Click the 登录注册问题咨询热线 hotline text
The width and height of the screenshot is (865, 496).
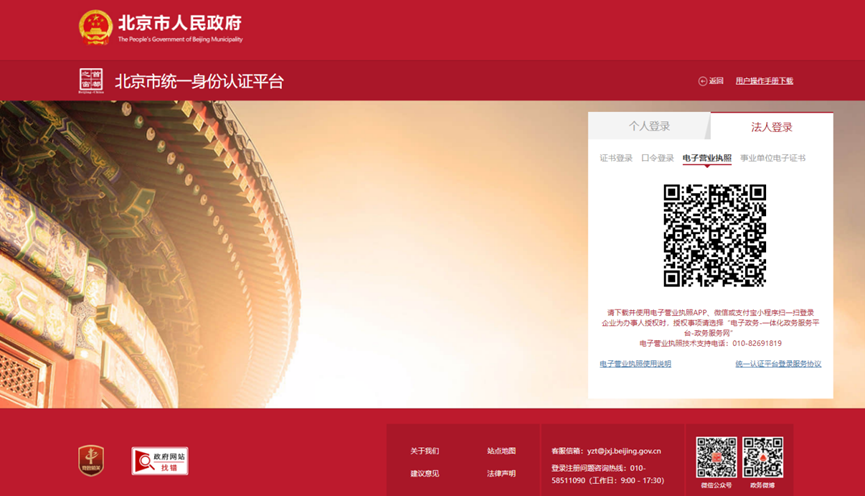pos(607,474)
